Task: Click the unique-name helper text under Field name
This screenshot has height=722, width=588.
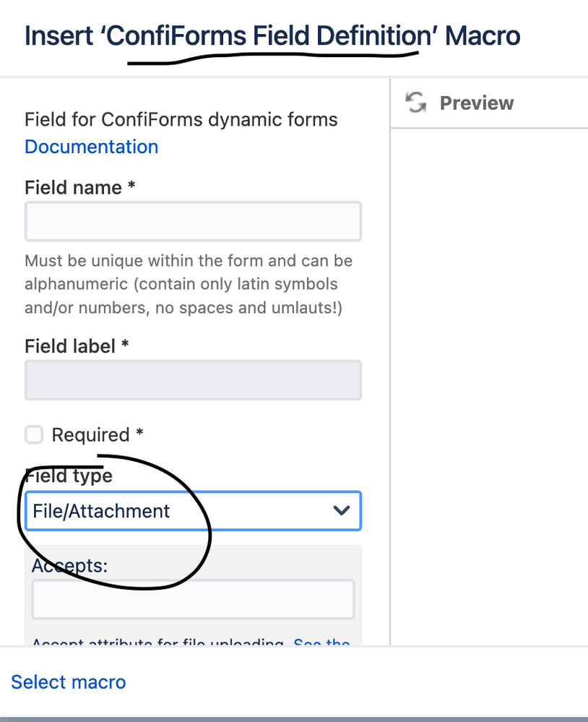Action: click(x=189, y=283)
